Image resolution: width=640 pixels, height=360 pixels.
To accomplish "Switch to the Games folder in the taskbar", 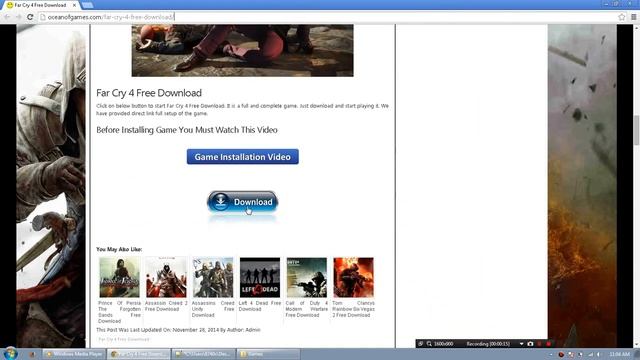I will click(x=268, y=354).
